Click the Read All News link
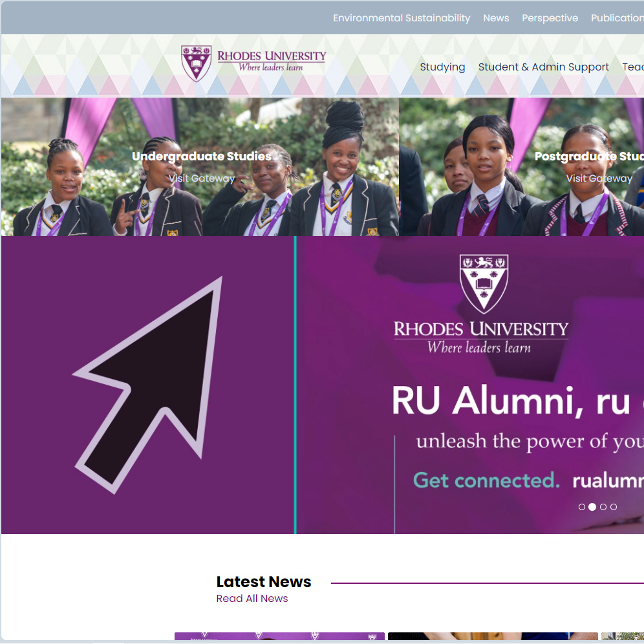This screenshot has height=644, width=644. (x=252, y=598)
